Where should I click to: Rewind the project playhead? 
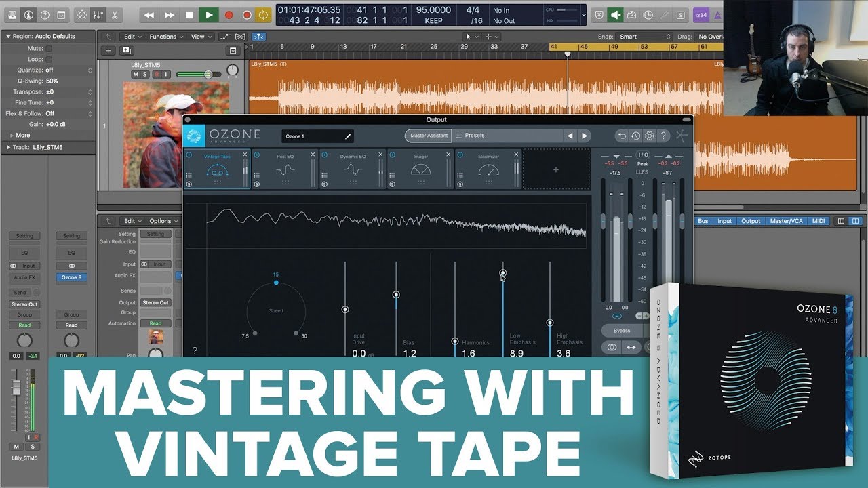coord(150,14)
